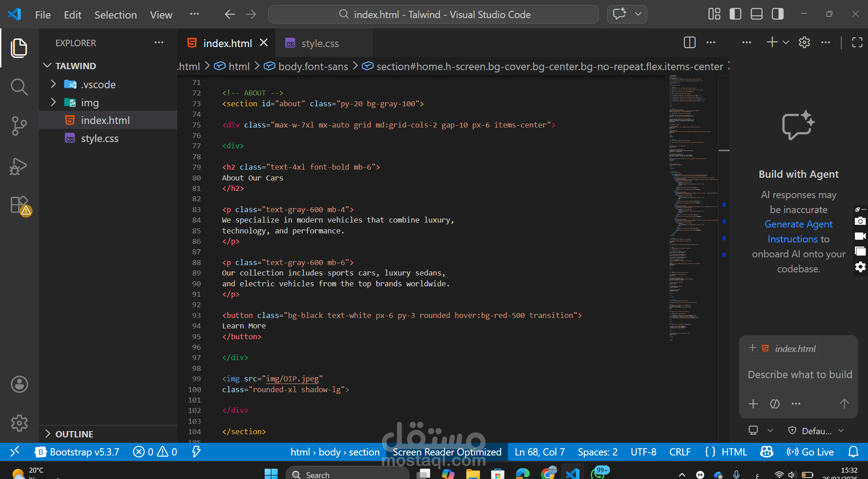
Task: Toggle primary side bar visibility
Action: point(735,14)
